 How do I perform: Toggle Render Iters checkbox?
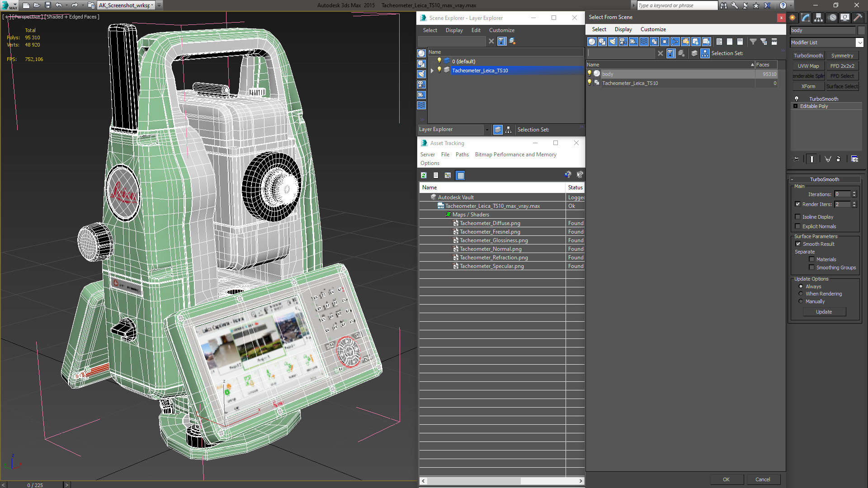click(x=797, y=204)
